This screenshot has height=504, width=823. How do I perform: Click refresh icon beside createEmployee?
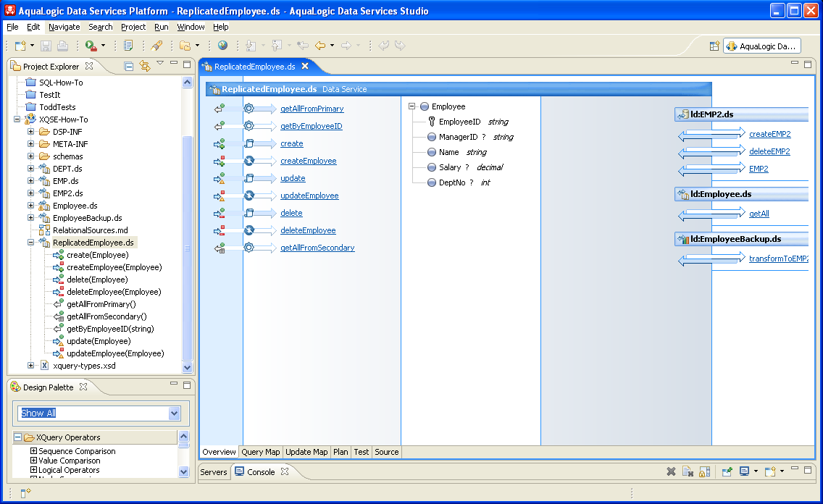click(249, 161)
